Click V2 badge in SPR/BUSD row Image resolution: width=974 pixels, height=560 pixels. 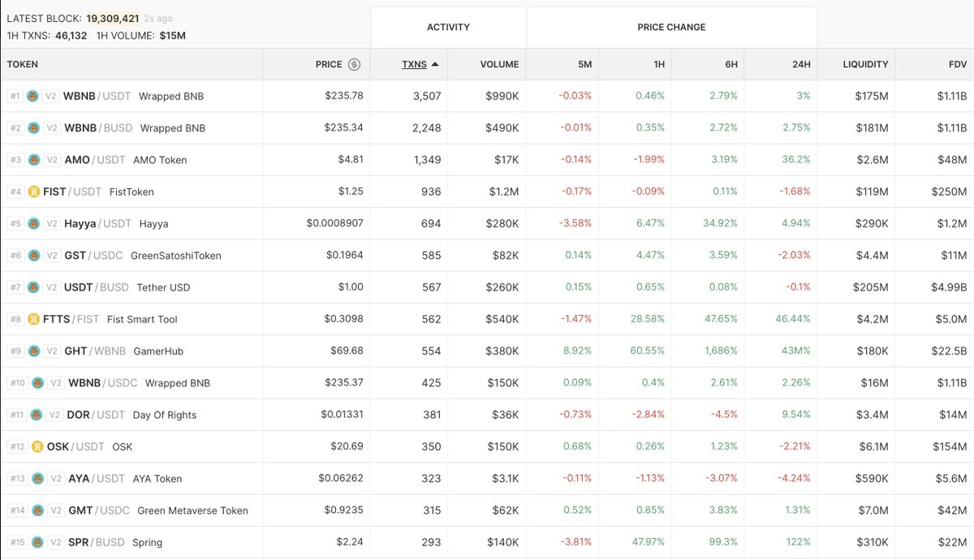(x=55, y=542)
